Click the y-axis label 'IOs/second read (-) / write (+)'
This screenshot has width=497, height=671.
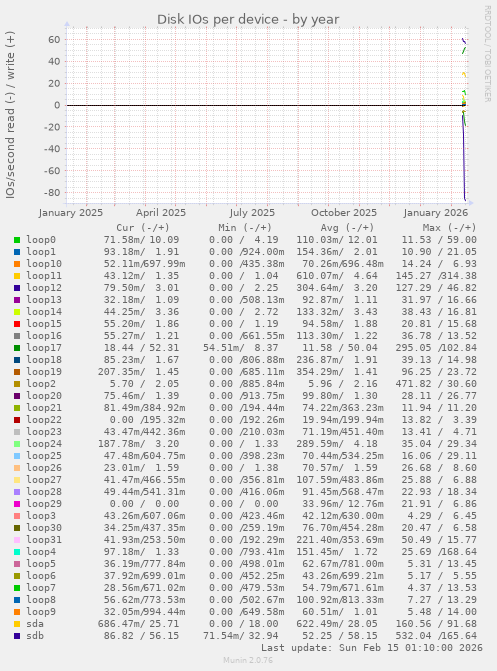pos(10,115)
